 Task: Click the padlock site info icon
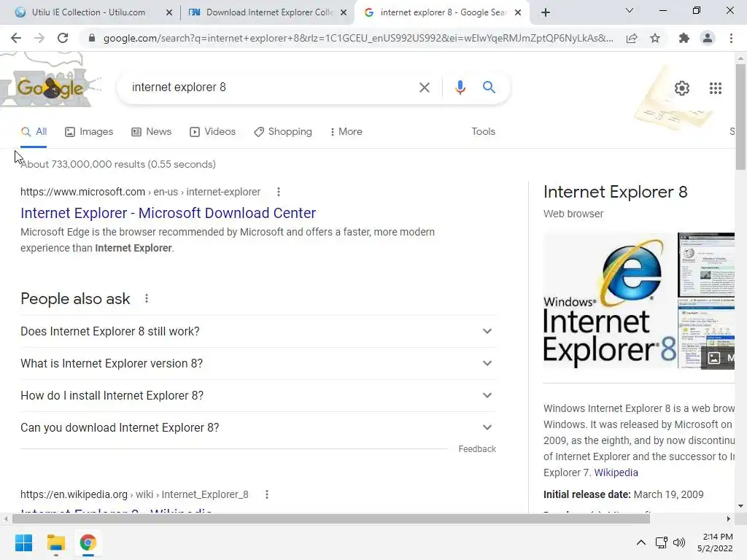point(92,38)
